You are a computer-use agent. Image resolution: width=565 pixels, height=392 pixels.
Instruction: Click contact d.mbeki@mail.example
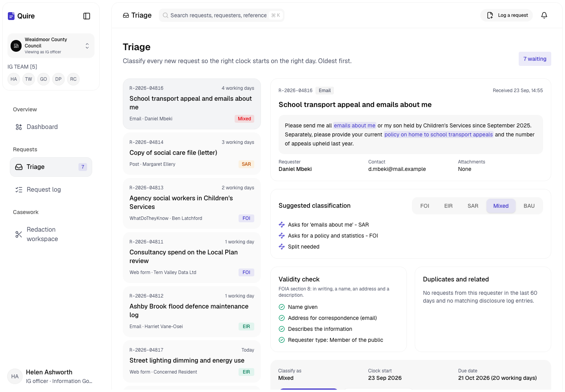tap(397, 169)
